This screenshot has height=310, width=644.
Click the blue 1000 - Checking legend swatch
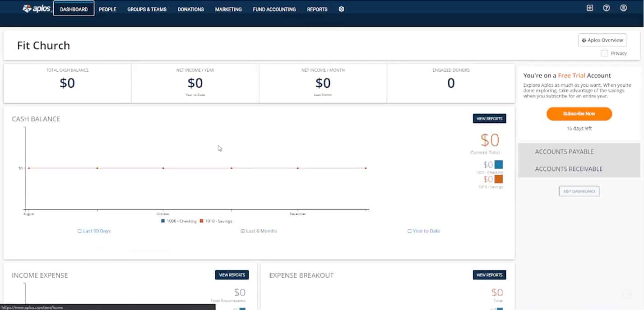(x=163, y=221)
